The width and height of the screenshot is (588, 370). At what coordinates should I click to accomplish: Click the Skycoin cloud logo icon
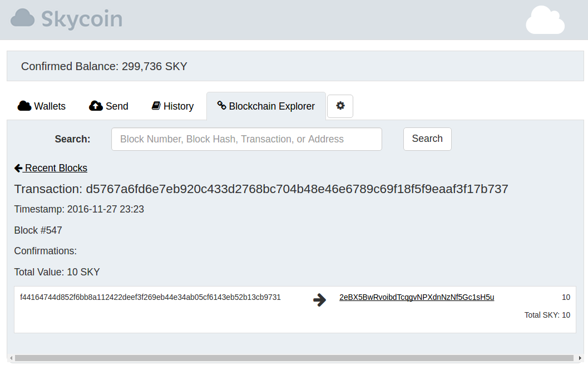[22, 18]
